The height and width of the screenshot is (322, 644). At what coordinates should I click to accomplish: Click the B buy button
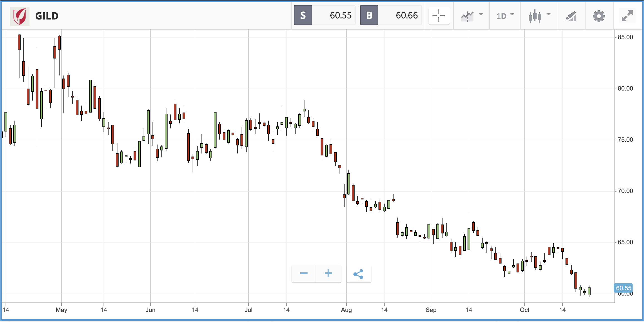tap(369, 15)
